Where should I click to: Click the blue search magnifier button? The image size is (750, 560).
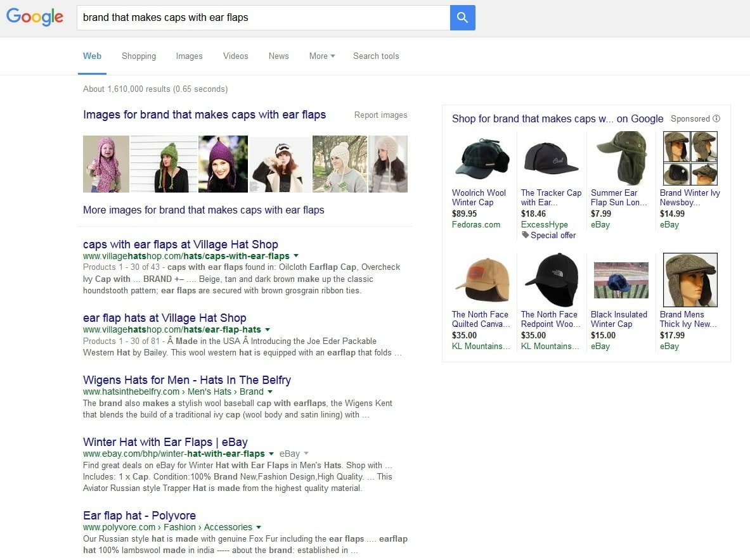pos(463,18)
